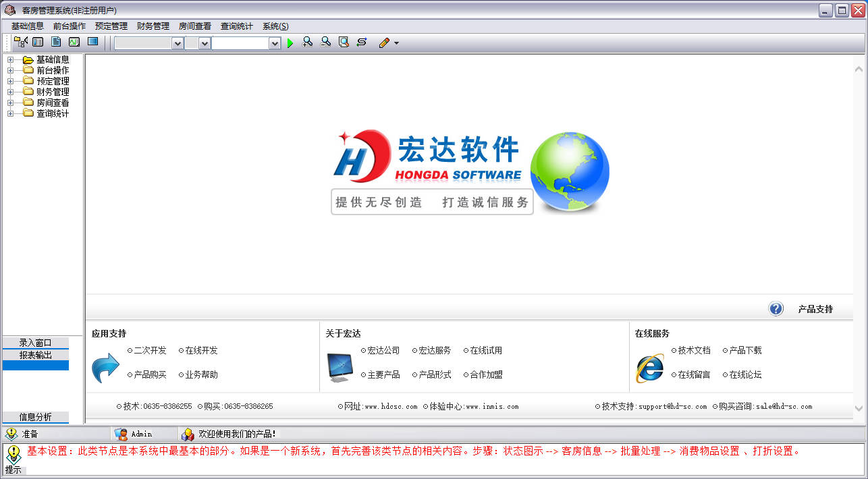Switch to the 信息分析 panel tab
Screen dimensions: 868x479
point(36,417)
